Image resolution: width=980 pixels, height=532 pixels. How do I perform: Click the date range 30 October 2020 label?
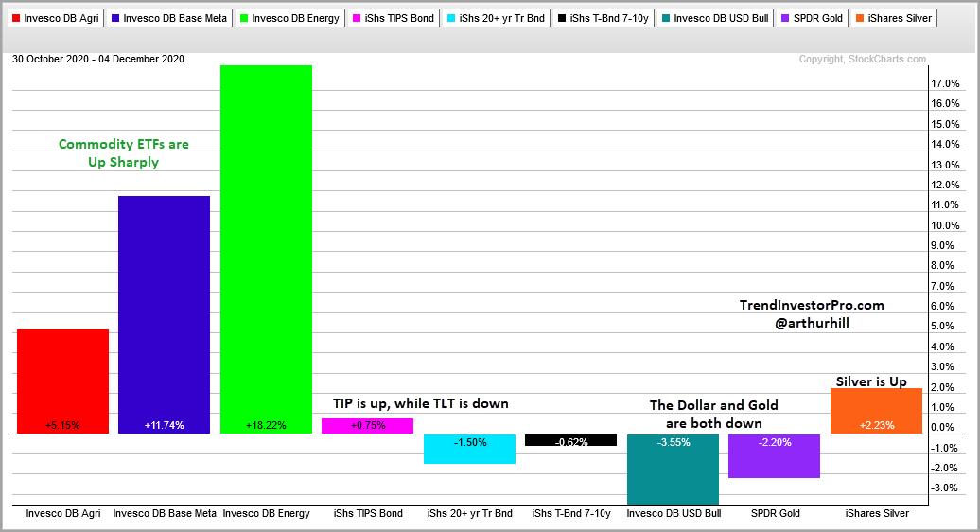point(98,59)
